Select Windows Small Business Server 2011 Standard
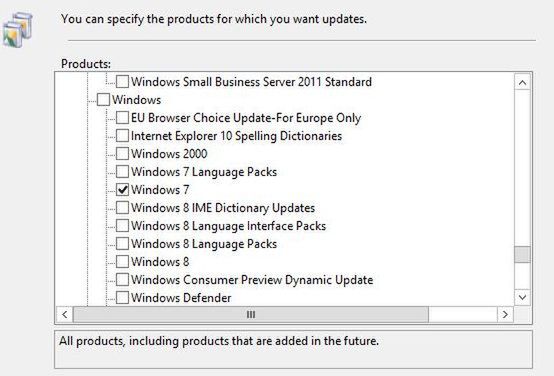The height and width of the screenshot is (376, 554). pos(251,82)
